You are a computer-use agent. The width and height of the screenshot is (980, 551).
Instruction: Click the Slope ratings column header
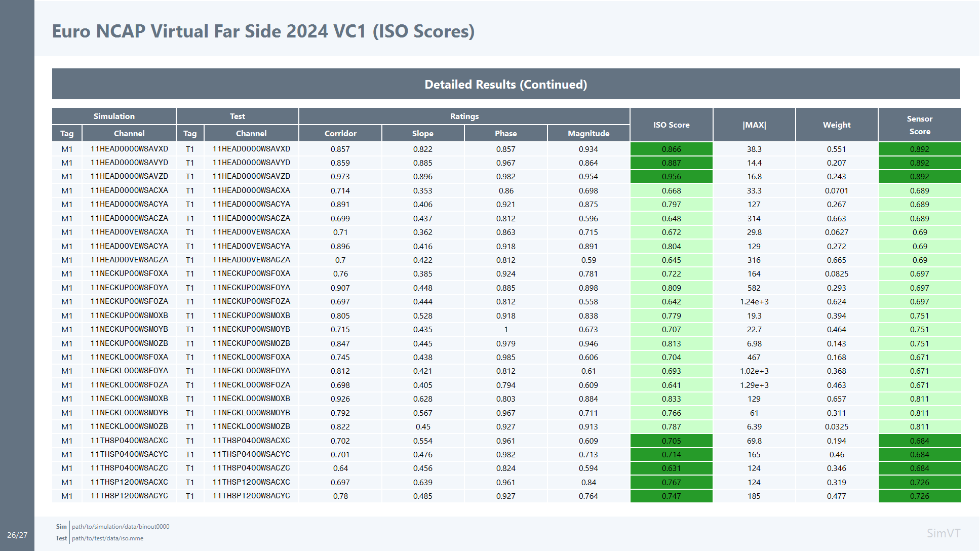click(x=423, y=133)
